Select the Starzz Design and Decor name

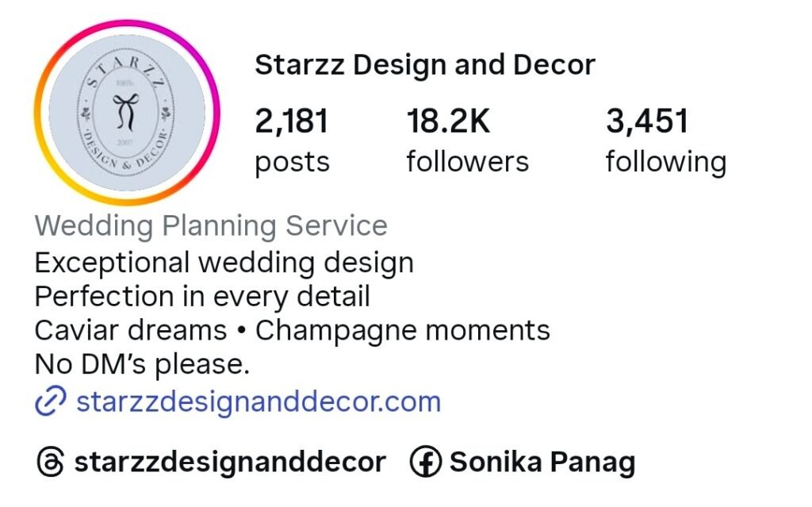tap(425, 65)
